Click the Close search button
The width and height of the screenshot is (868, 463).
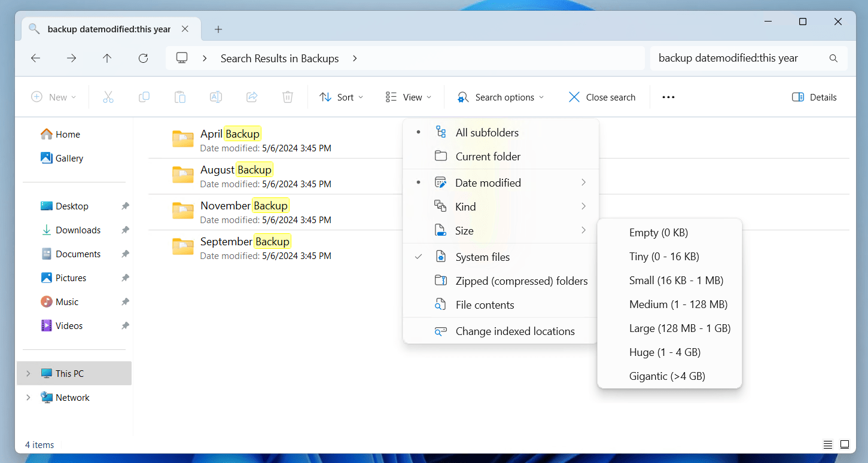[x=602, y=97]
